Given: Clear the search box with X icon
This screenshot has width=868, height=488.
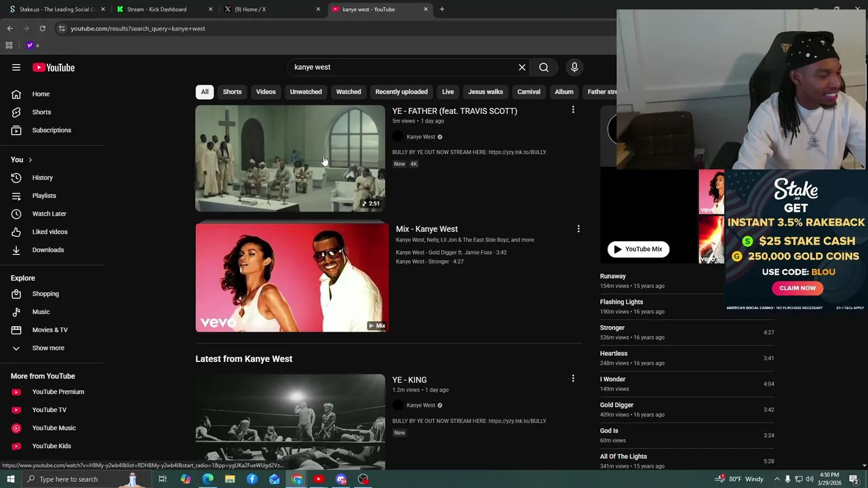Looking at the screenshot, I should [x=522, y=67].
